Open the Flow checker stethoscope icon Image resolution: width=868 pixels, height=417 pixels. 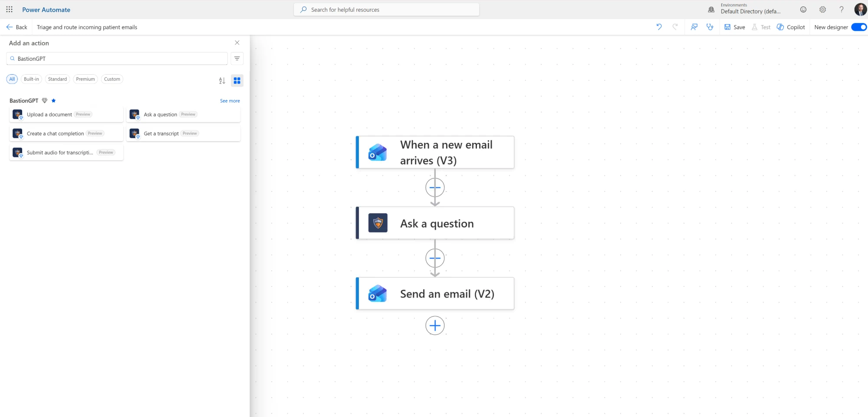710,27
